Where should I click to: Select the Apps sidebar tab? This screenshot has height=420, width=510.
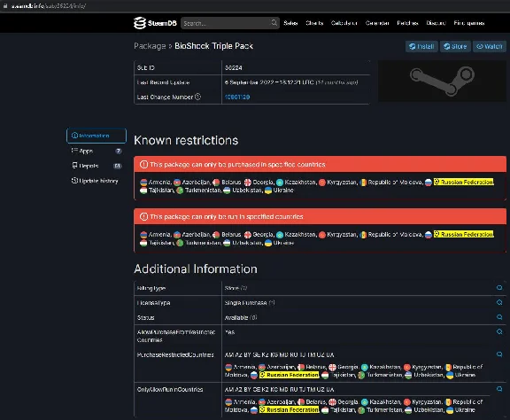coord(97,151)
